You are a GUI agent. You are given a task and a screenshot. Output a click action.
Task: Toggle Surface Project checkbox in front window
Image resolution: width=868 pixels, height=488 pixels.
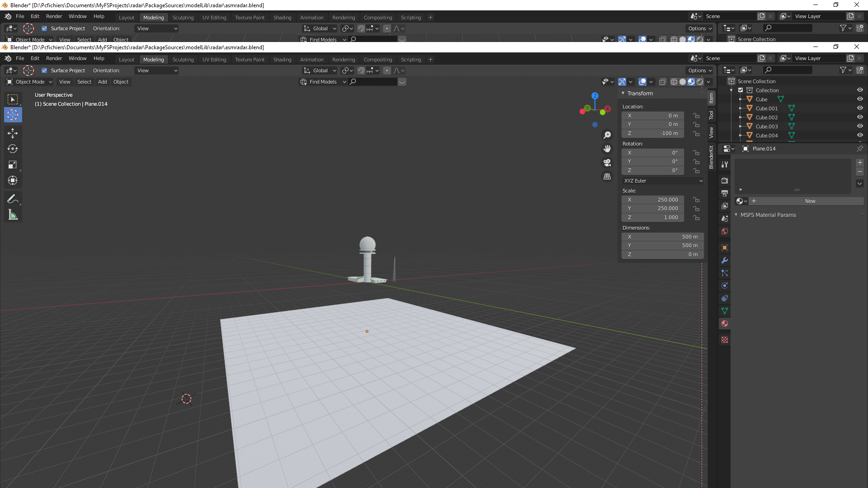(x=44, y=70)
